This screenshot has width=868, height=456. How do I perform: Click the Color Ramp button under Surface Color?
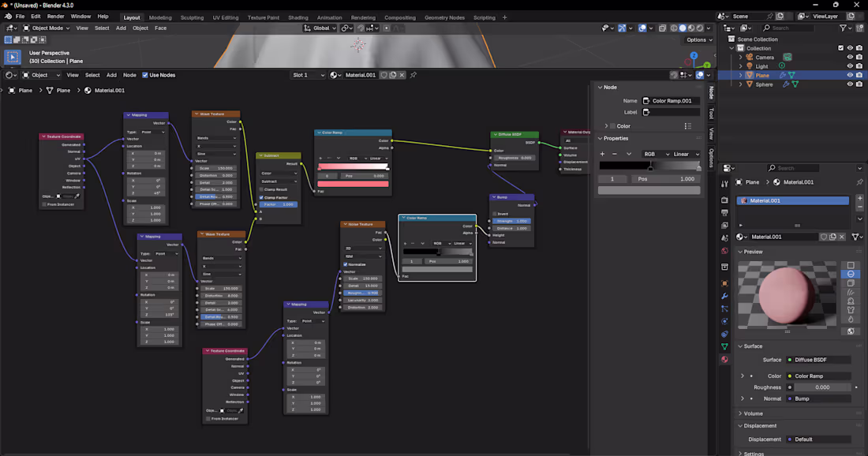(818, 376)
